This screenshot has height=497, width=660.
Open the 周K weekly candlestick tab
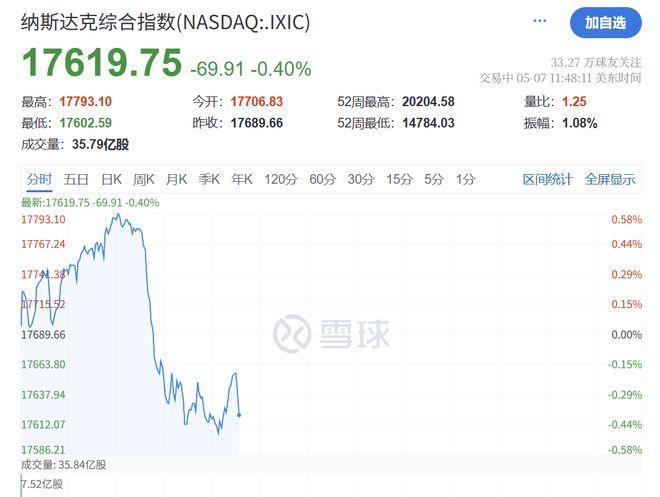[x=144, y=179]
